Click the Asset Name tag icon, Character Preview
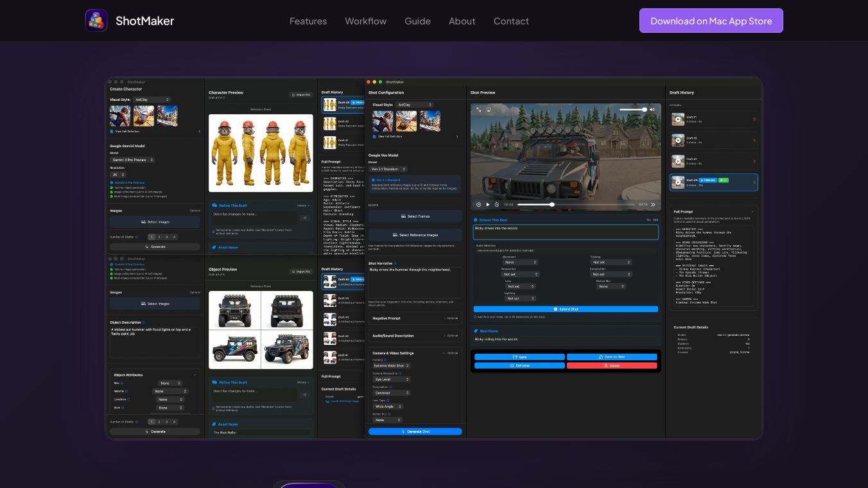Image resolution: width=868 pixels, height=488 pixels. coord(214,247)
